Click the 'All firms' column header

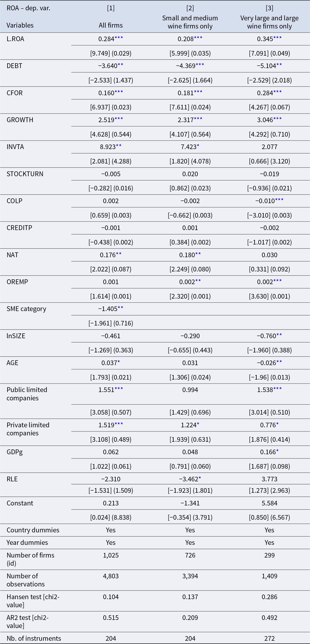pos(111,25)
